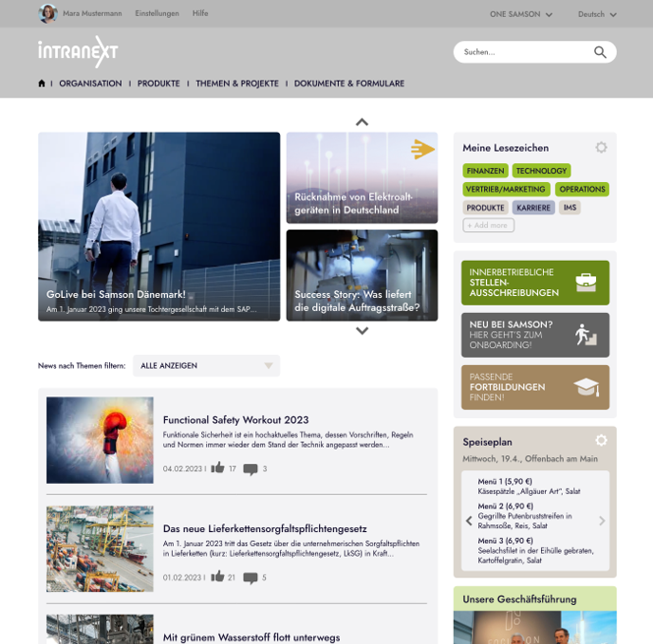653x644 pixels.
Task: Go to next Speiseplan day
Action: pyautogui.click(x=602, y=521)
